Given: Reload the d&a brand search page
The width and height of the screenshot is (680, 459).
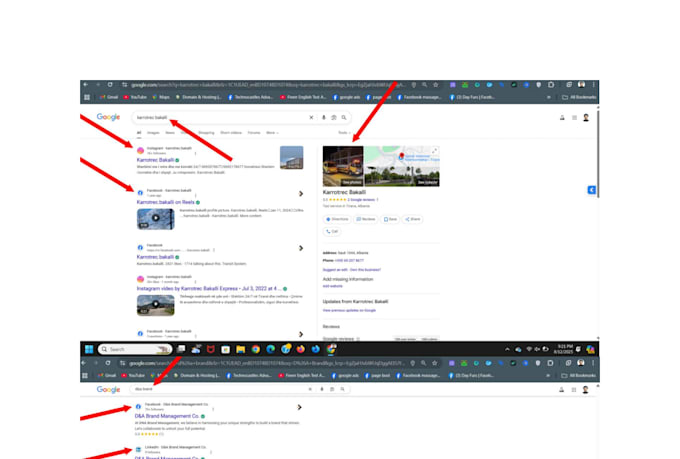Looking at the screenshot, I should pyautogui.click(x=108, y=363).
